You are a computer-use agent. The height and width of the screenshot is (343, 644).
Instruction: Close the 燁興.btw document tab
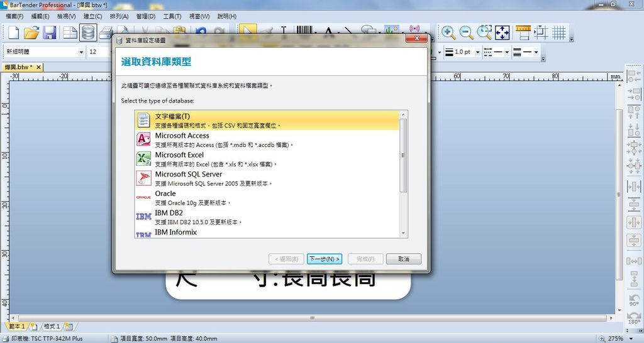[38, 67]
